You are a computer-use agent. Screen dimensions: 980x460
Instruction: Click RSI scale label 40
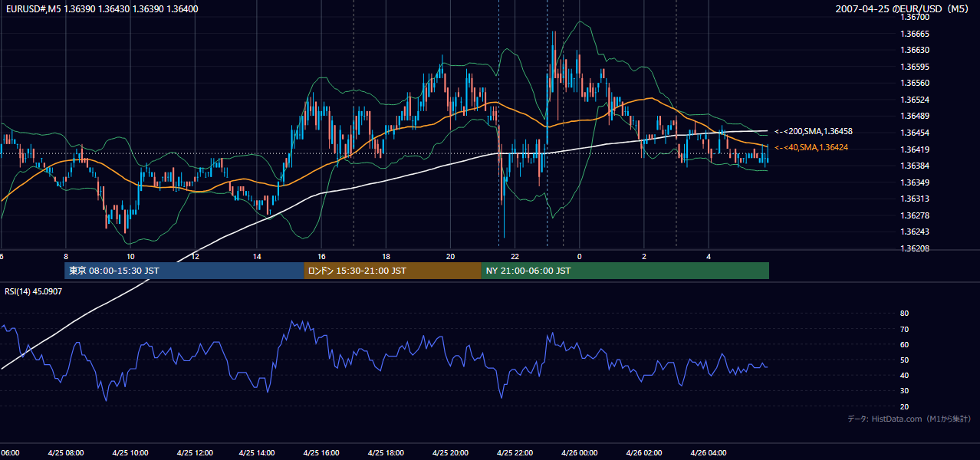pyautogui.click(x=905, y=375)
